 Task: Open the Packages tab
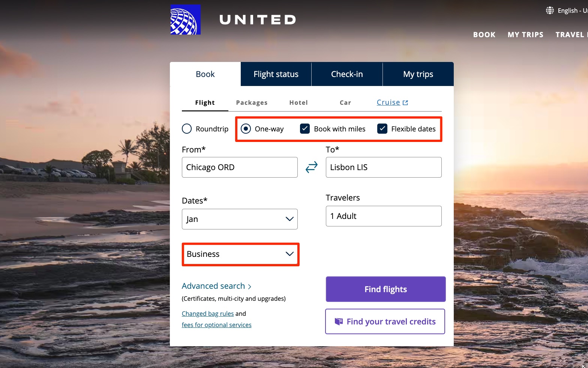click(x=252, y=102)
